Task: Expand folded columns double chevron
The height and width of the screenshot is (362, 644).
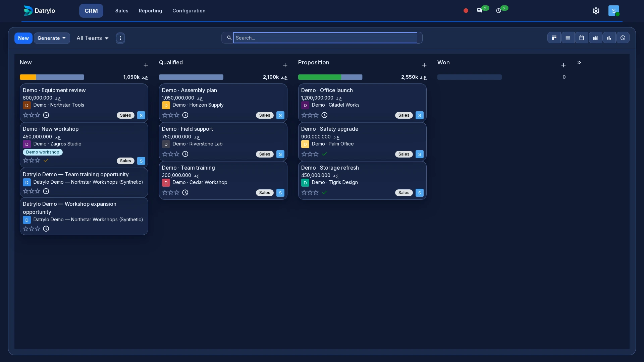Action: point(579,63)
